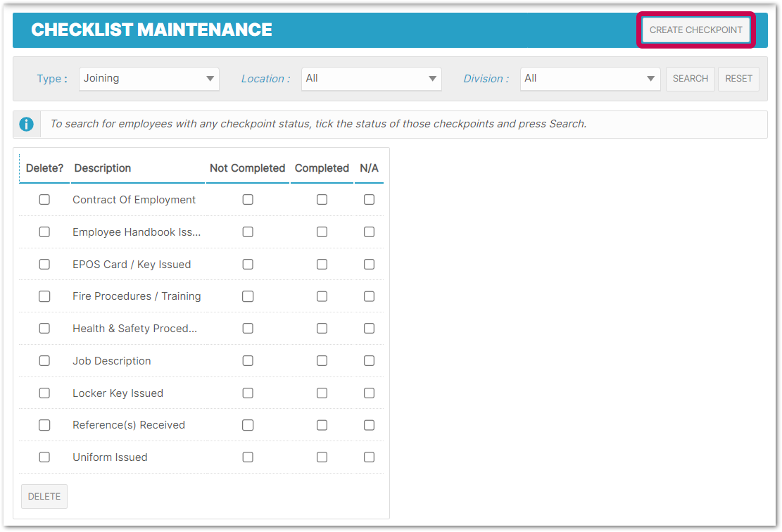Tick Delete checkbox for Uniform Issued

(x=44, y=457)
